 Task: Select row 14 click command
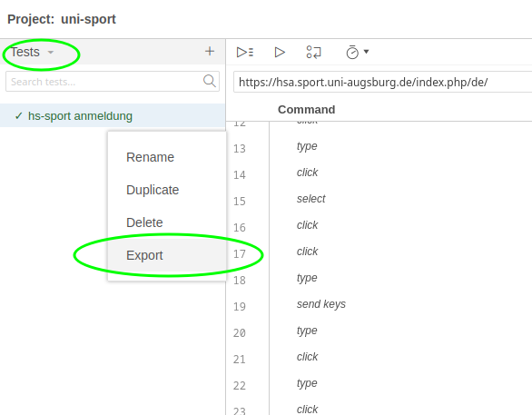click(x=379, y=173)
